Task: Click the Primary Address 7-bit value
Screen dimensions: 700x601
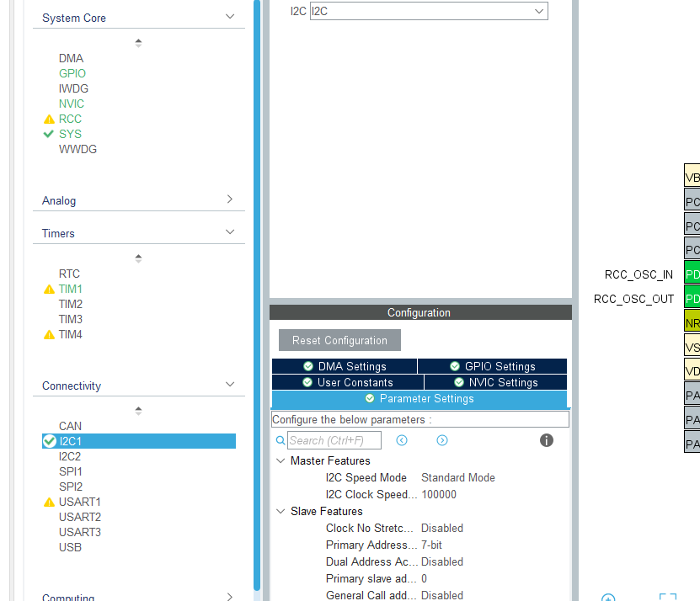Action: pos(431,545)
